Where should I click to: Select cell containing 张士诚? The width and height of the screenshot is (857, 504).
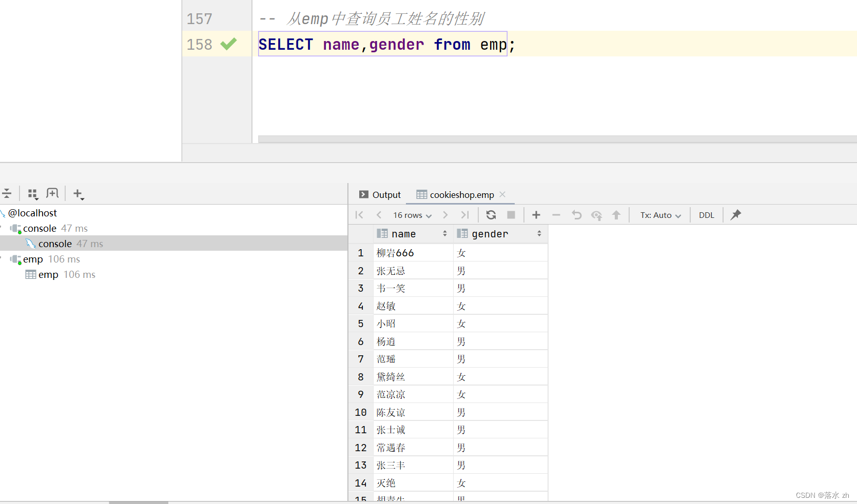tap(413, 430)
